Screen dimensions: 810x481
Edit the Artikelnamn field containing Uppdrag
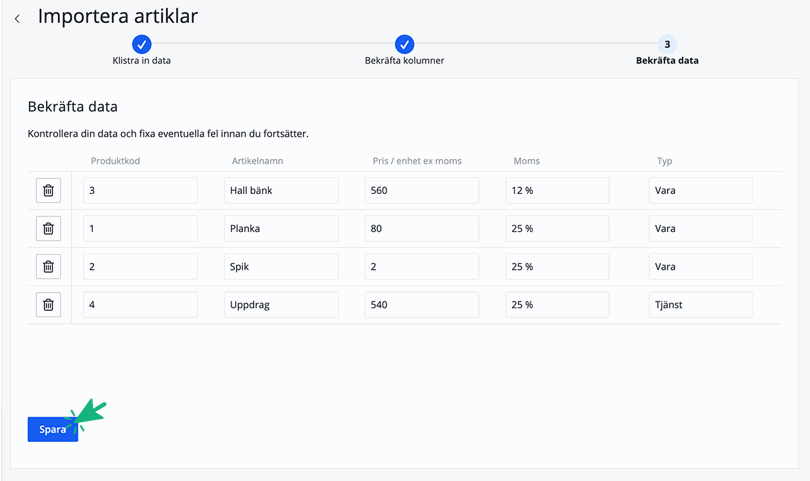point(281,305)
